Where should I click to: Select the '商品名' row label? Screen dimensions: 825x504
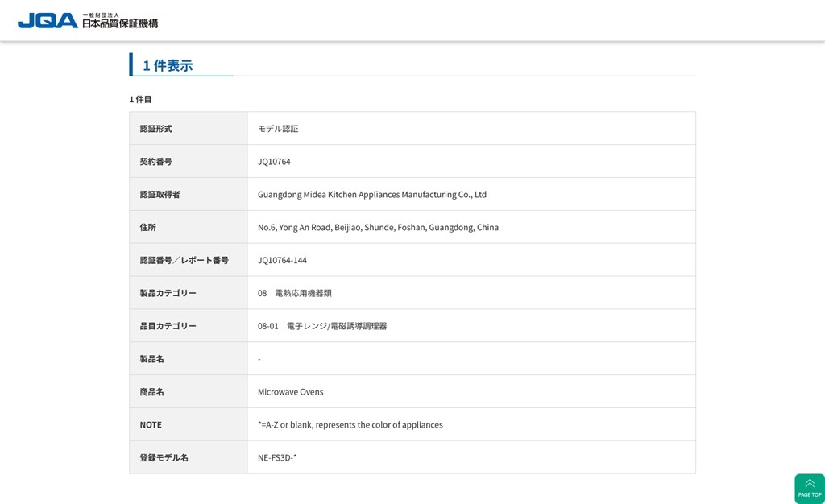pyautogui.click(x=151, y=391)
